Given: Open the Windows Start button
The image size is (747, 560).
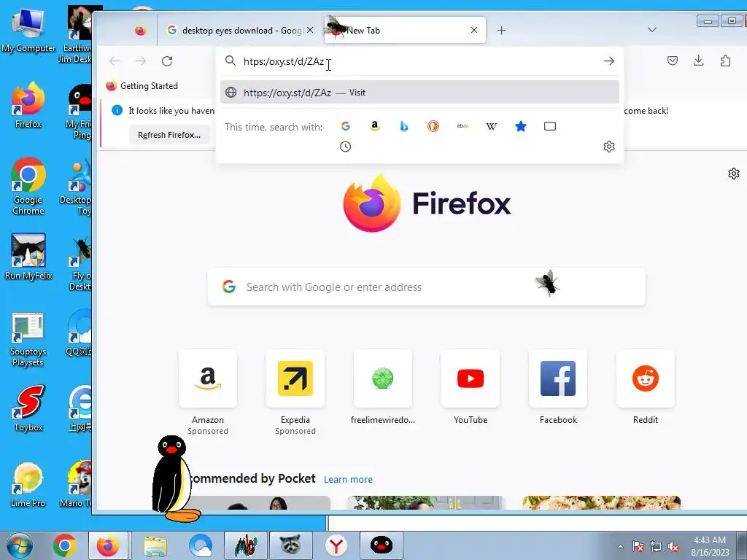Looking at the screenshot, I should pyautogui.click(x=20, y=545).
